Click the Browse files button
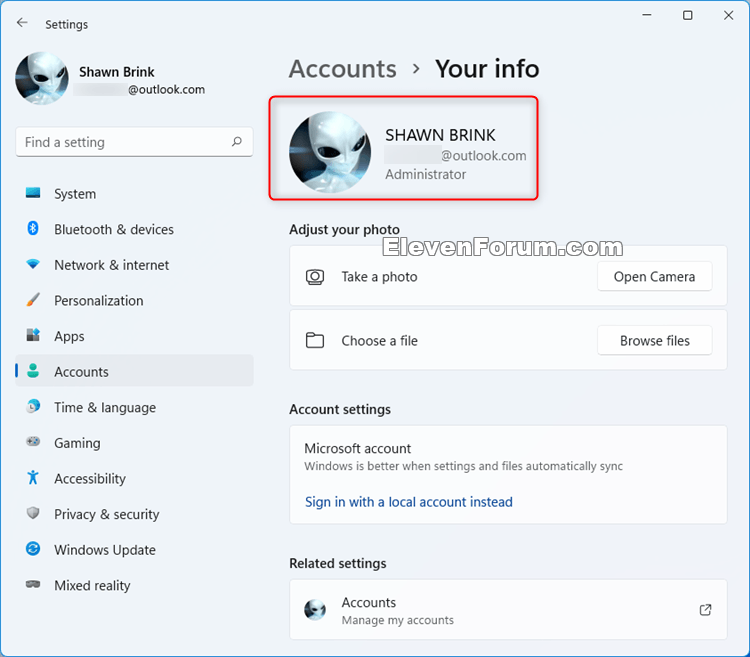Image resolution: width=750 pixels, height=657 pixels. 654,340
